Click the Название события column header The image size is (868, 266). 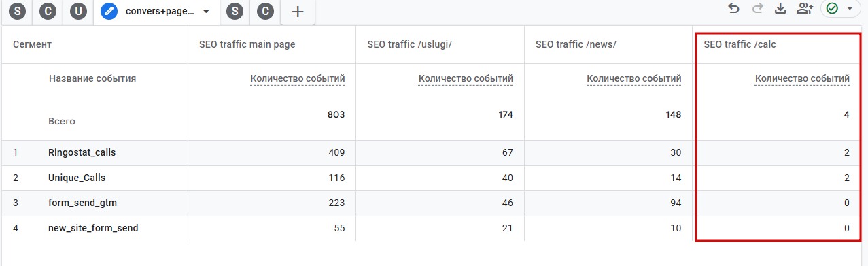[x=92, y=78]
